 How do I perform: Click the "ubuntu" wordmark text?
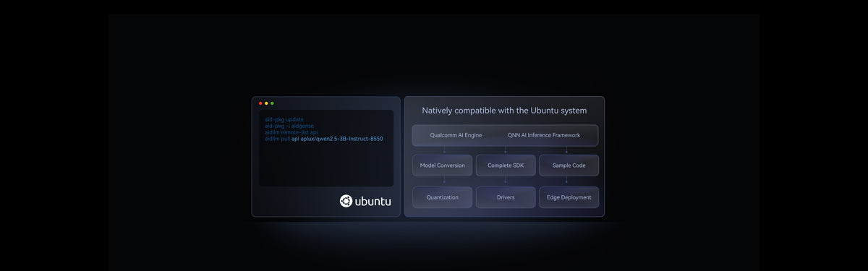[x=373, y=201]
